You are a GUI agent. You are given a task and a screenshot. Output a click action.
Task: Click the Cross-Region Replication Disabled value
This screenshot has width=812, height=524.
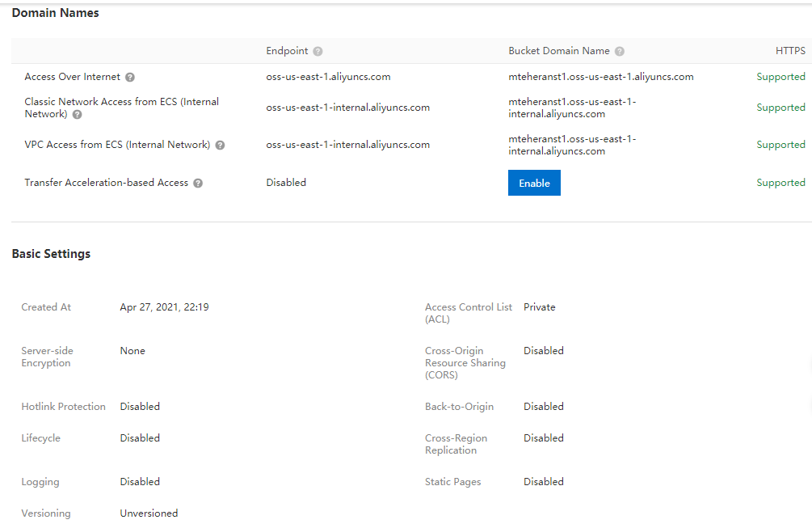pyautogui.click(x=543, y=438)
